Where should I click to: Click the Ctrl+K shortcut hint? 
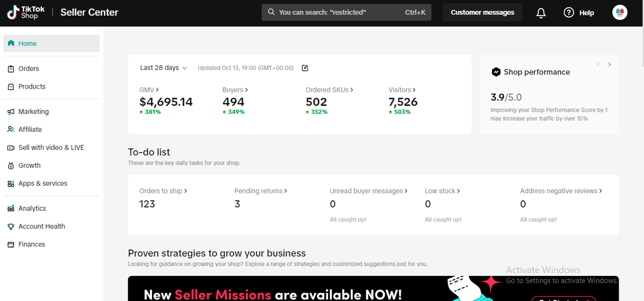click(415, 12)
